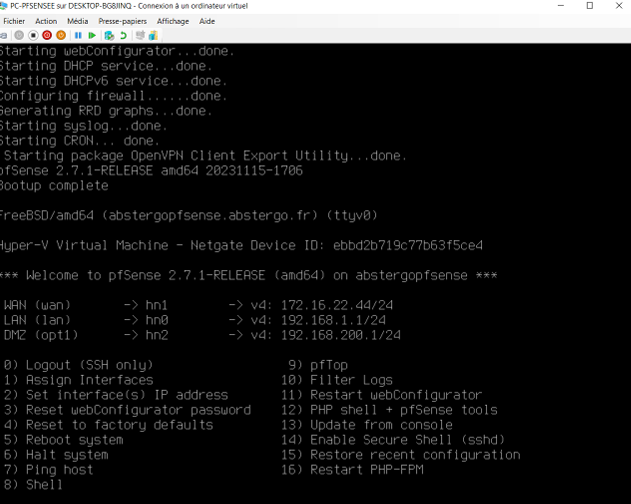The height and width of the screenshot is (504, 631).
Task: Open the Fichier menu
Action: (14, 21)
